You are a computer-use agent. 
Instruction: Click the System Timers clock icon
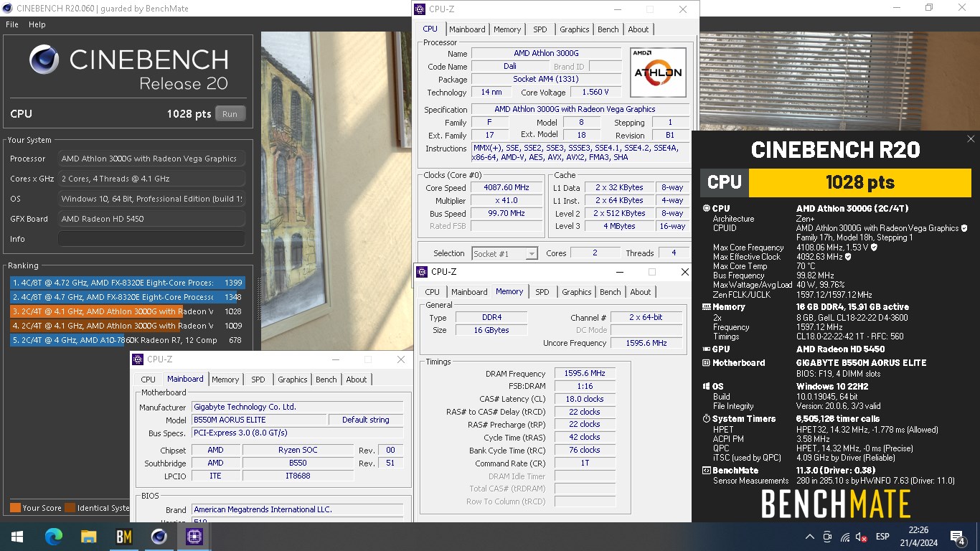(706, 419)
